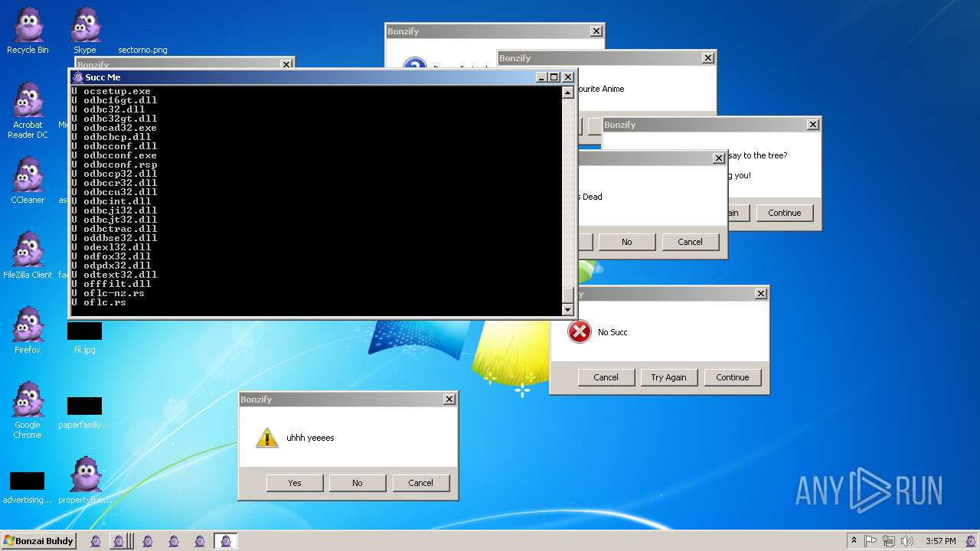
Task: Minimize the Succ Me console window
Action: [541, 77]
